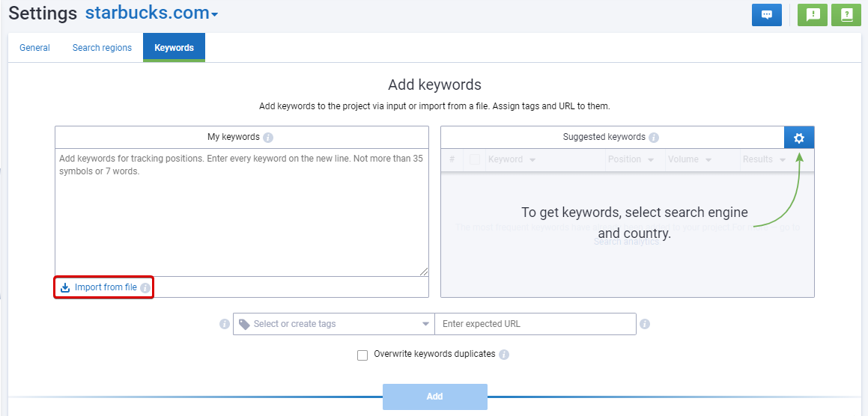868x416 pixels.
Task: Switch to the General tab
Action: point(35,48)
